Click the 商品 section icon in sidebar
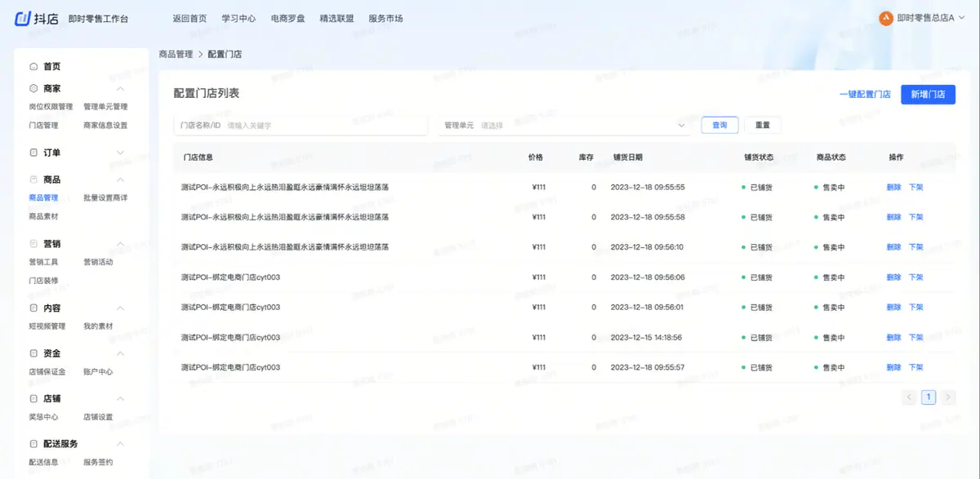980x479 pixels. point(33,180)
